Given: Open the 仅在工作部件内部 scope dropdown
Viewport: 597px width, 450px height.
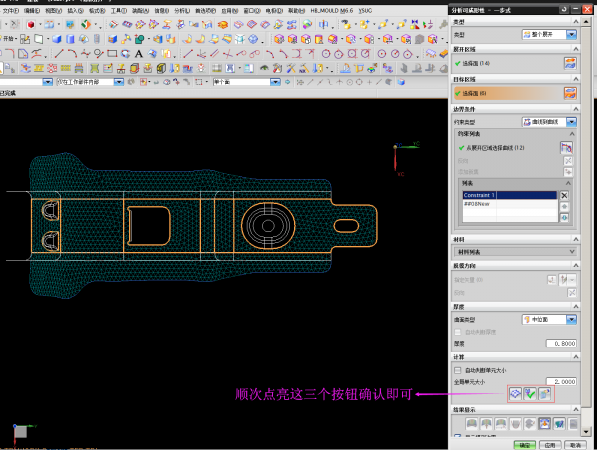Looking at the screenshot, I should pyautogui.click(x=119, y=82).
